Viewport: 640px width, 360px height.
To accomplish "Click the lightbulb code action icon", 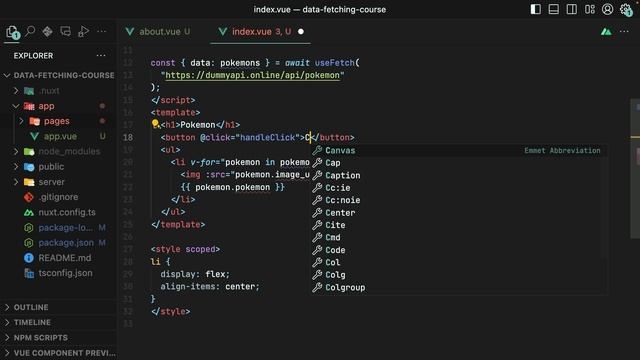I will (x=155, y=124).
